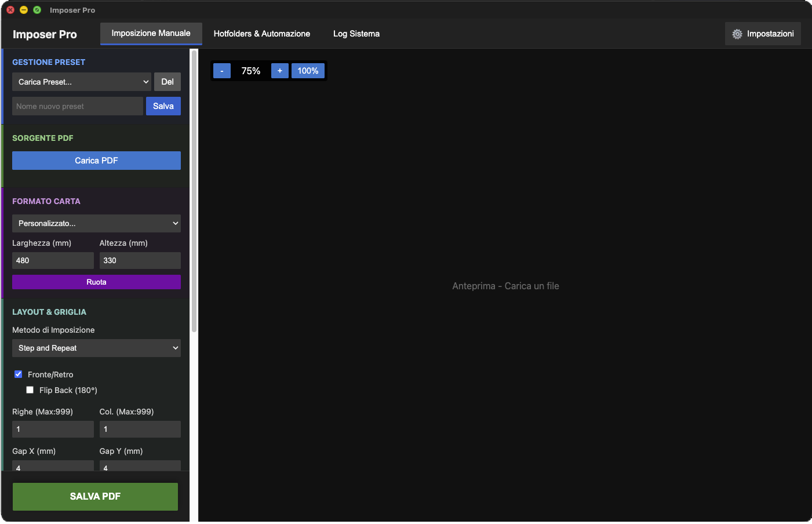The height and width of the screenshot is (524, 812).
Task: Click the purple Ruota rotate button
Action: [96, 282]
